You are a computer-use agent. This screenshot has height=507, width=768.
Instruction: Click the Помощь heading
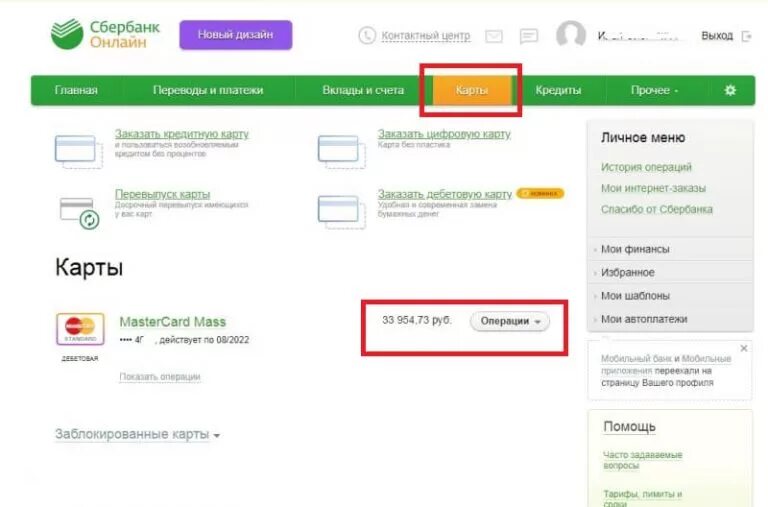(x=629, y=427)
